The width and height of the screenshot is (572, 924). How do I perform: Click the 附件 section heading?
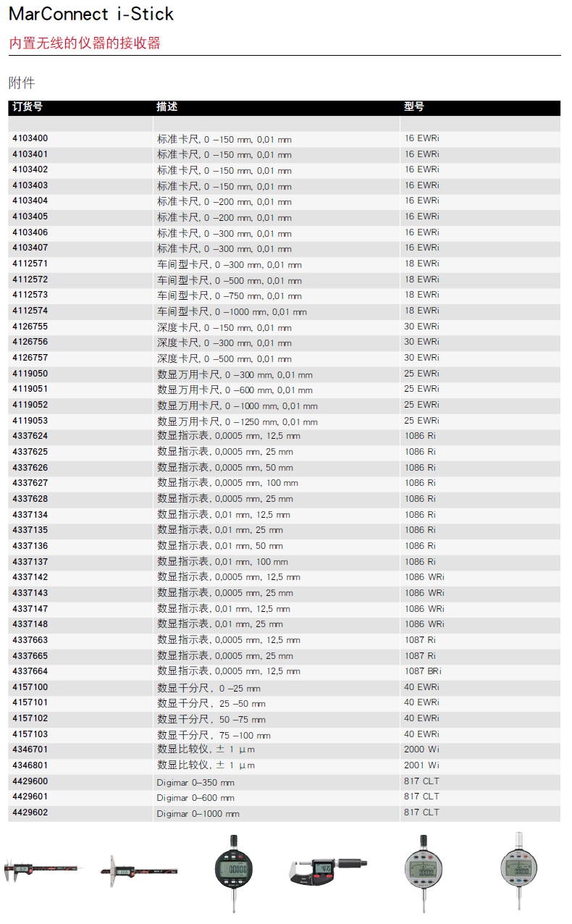[22, 83]
